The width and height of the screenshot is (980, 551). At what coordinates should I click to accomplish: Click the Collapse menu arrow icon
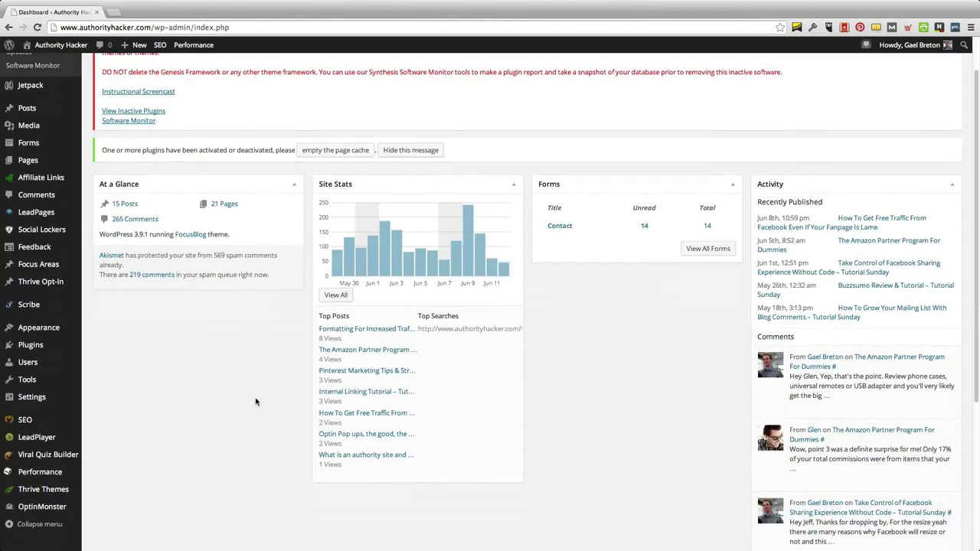click(x=9, y=524)
